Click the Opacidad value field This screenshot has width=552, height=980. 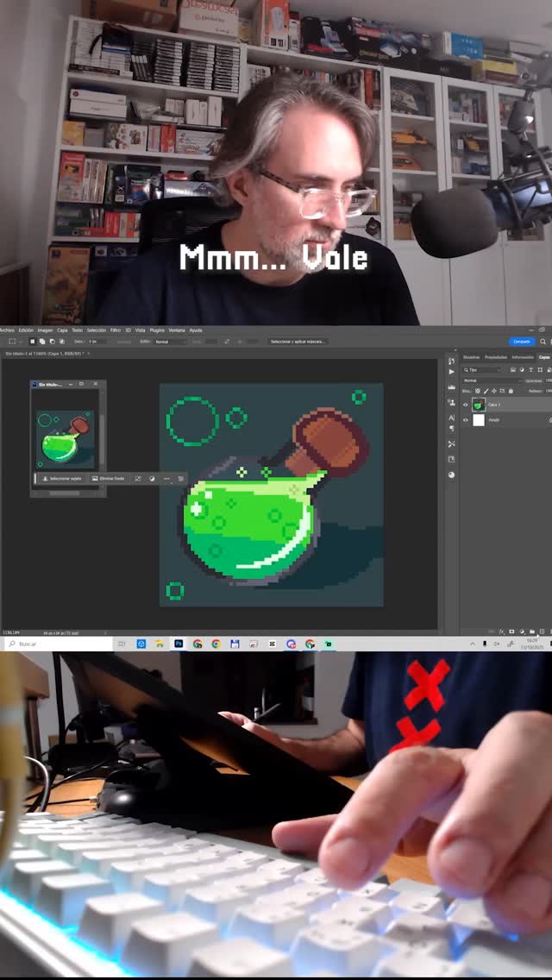549,380
